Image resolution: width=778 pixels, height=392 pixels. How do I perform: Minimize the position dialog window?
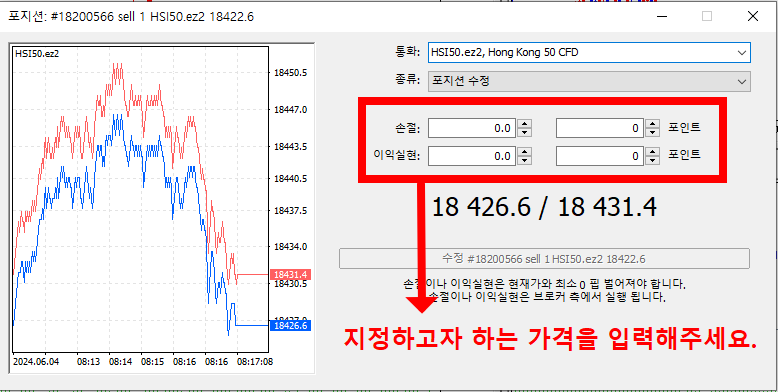pos(661,16)
